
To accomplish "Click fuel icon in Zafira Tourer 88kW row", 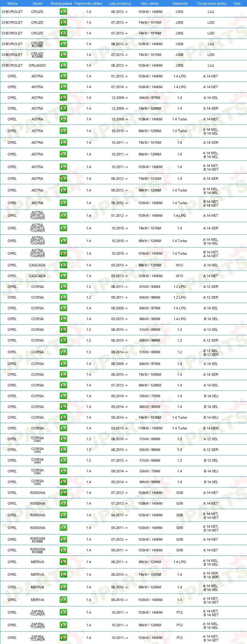I will pos(63,625).
